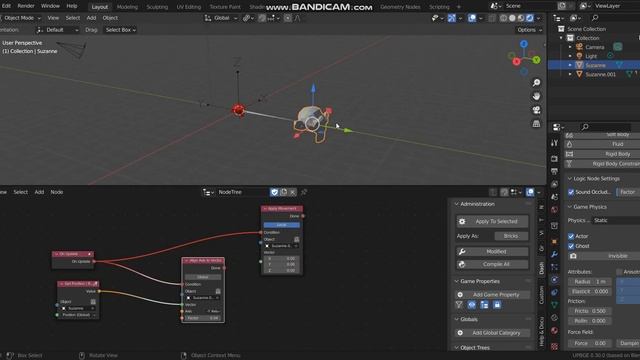Open the Window menu in top bar
The image size is (640, 360).
[x=51, y=6]
